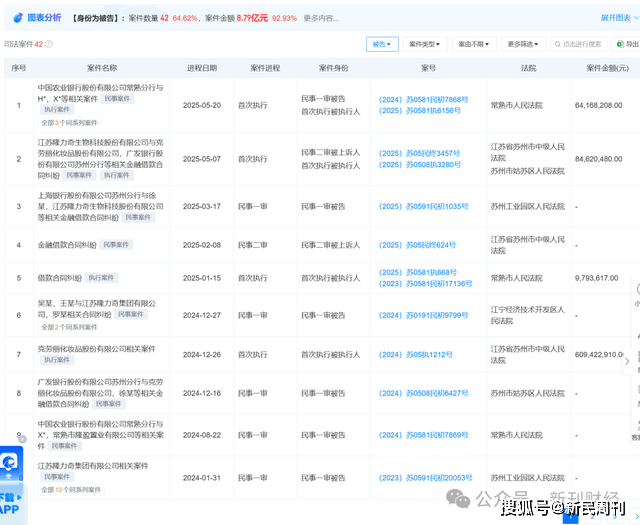Click the right arrow expander at table edge
Screen dimensions: 640x525
click(x=627, y=361)
